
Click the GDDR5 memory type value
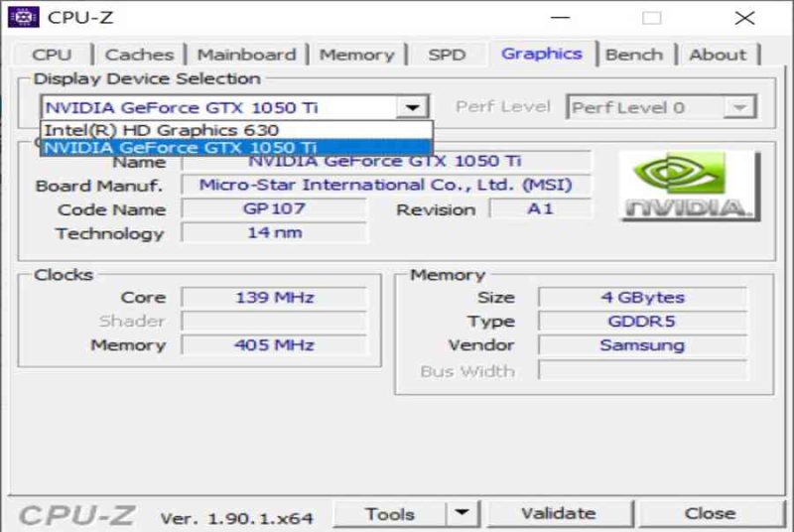click(642, 321)
